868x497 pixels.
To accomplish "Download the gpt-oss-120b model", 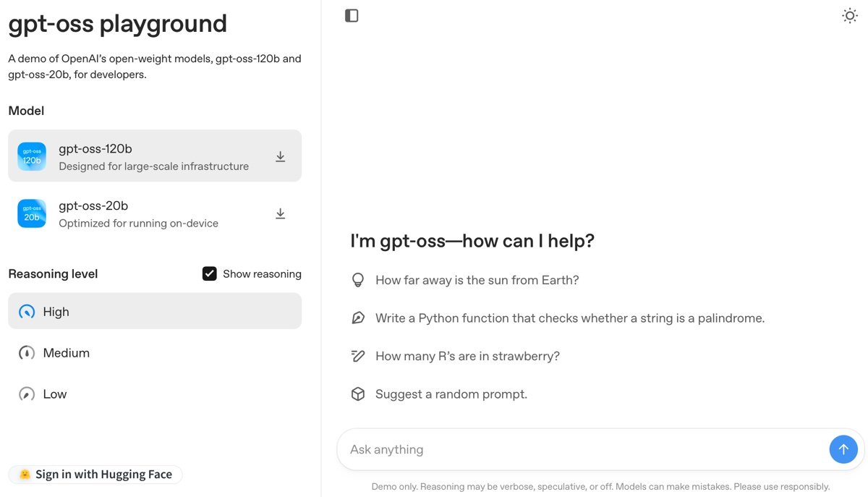I will [x=280, y=156].
